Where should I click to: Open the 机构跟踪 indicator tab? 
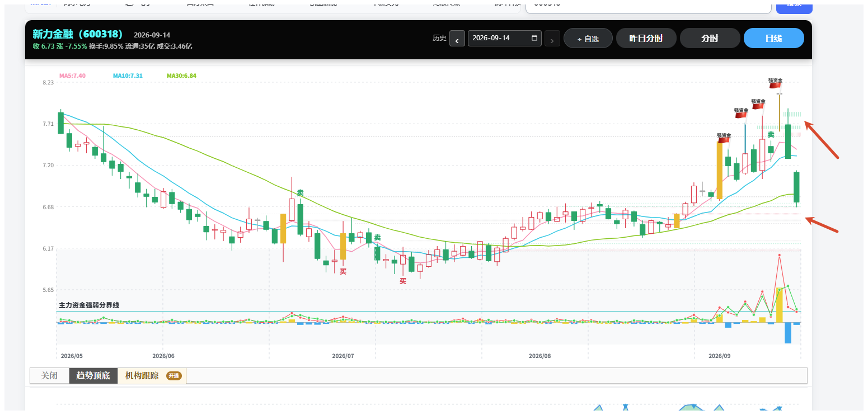pos(152,376)
